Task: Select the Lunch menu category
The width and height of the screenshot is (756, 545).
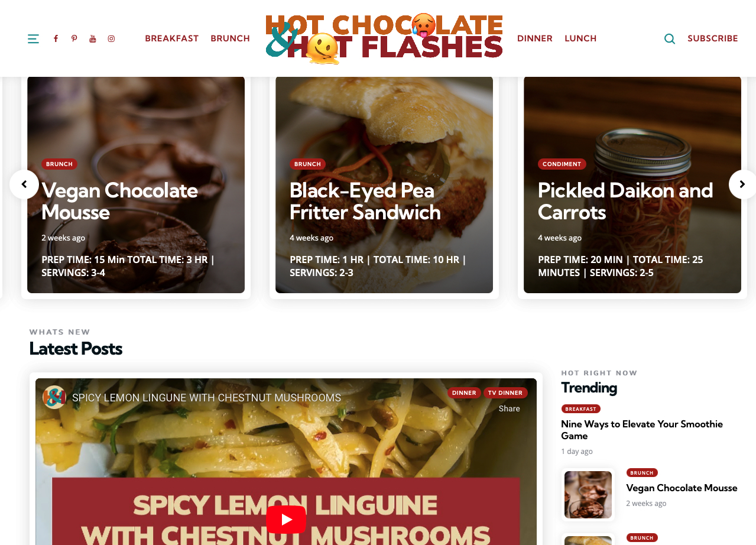Action: (580, 38)
